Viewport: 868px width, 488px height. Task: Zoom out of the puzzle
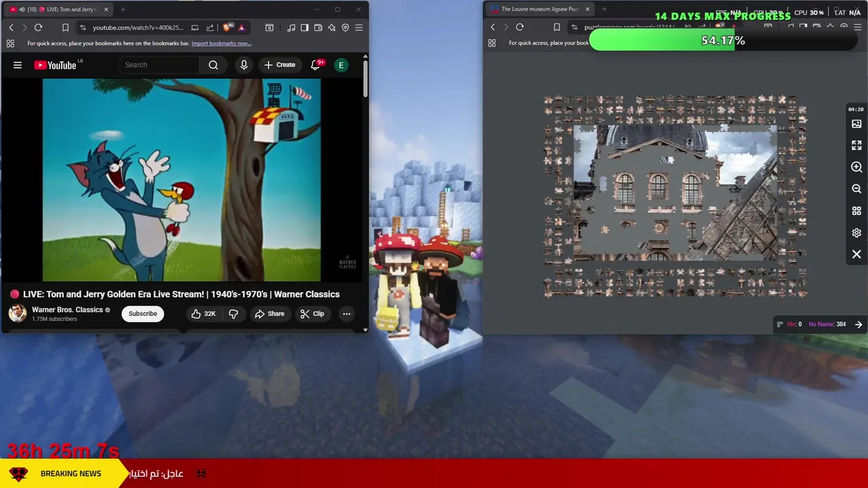point(856,189)
